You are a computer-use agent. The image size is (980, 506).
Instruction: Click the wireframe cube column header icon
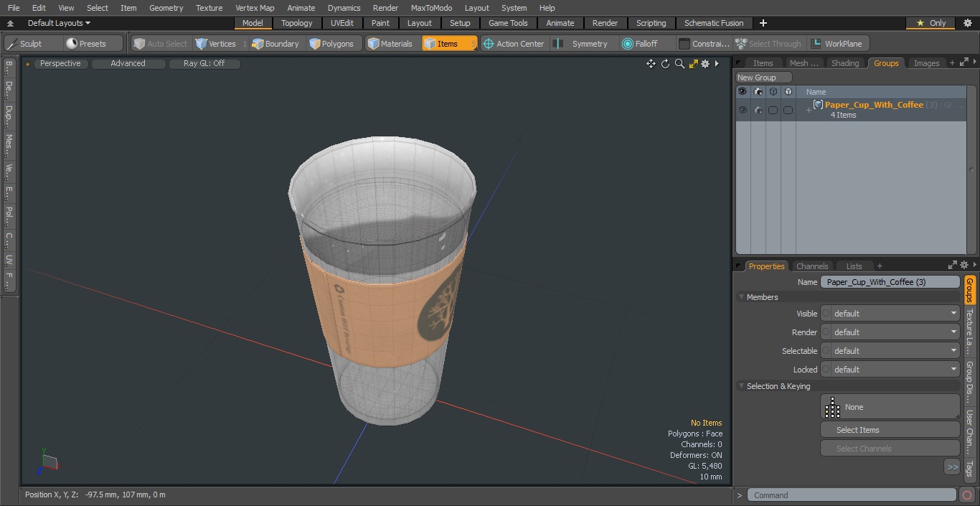pyautogui.click(x=773, y=92)
